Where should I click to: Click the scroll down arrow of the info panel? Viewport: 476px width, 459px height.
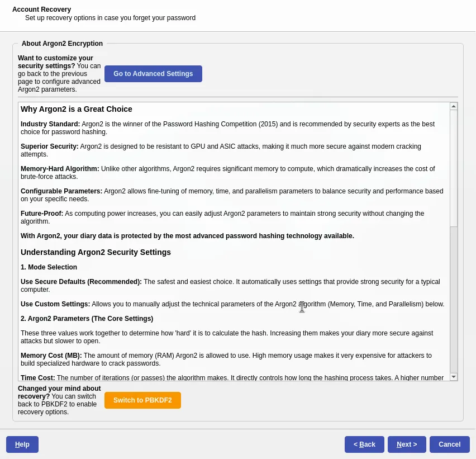click(x=454, y=377)
